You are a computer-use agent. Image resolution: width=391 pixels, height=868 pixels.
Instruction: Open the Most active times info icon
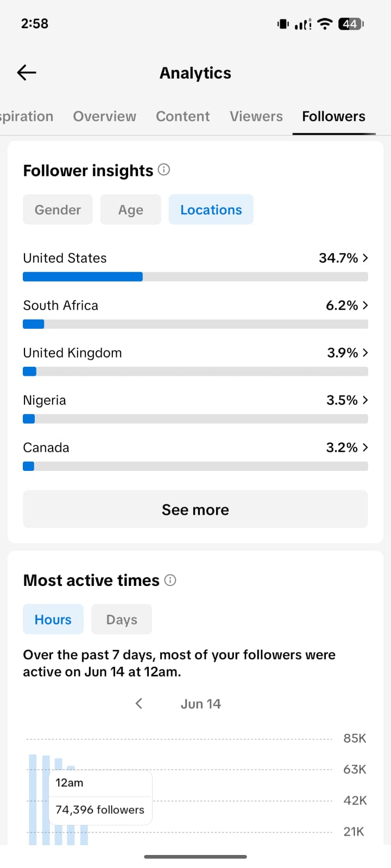[170, 580]
